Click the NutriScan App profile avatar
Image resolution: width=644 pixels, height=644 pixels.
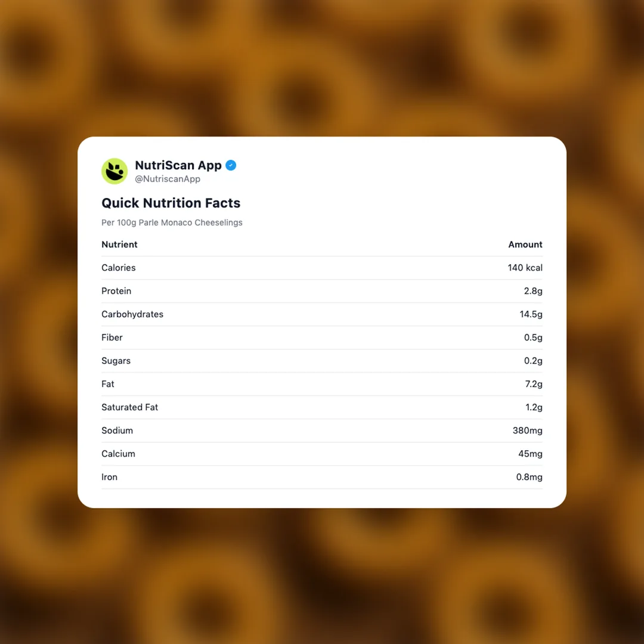(x=114, y=171)
